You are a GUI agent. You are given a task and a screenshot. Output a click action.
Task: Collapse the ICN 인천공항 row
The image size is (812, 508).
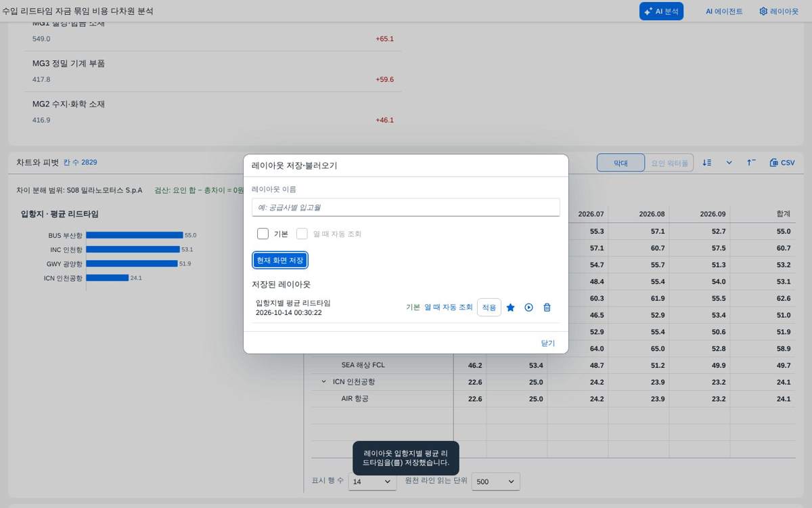(323, 382)
